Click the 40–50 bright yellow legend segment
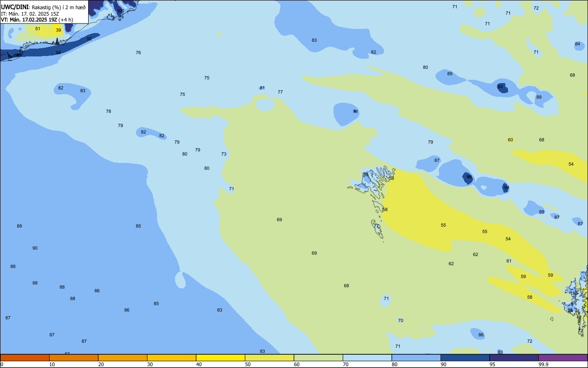The height and width of the screenshot is (368, 588). tap(220, 357)
